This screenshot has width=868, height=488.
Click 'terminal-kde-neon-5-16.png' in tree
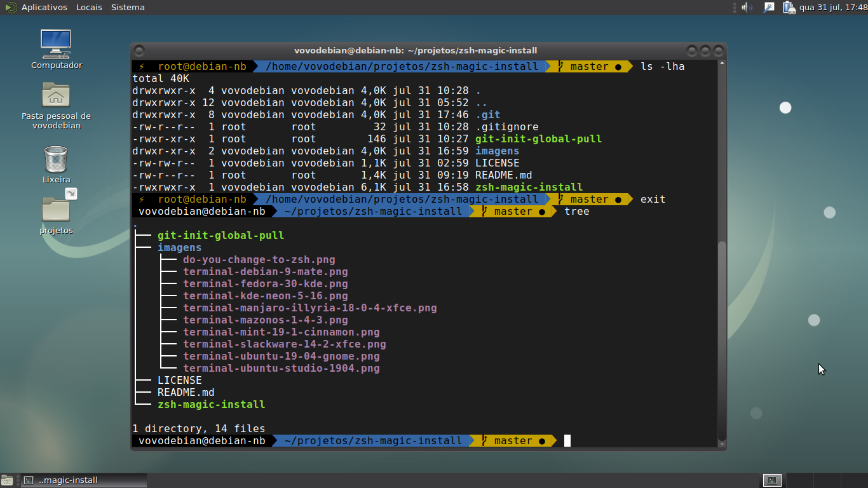(266, 295)
